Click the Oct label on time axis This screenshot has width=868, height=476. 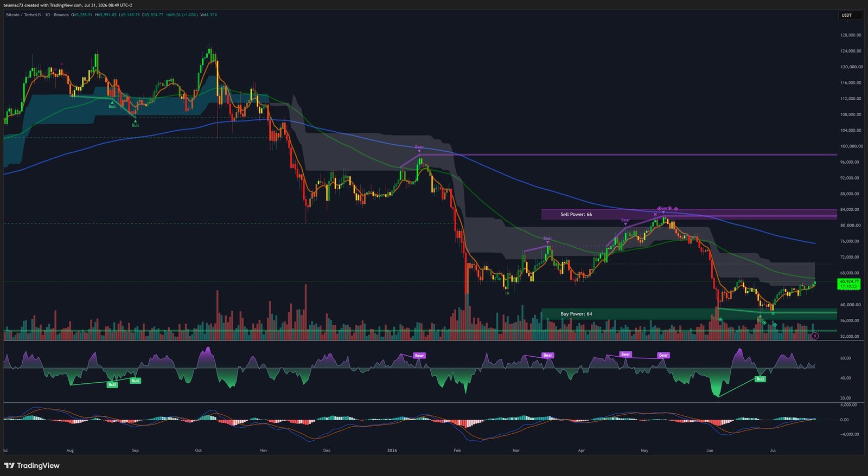(x=199, y=451)
